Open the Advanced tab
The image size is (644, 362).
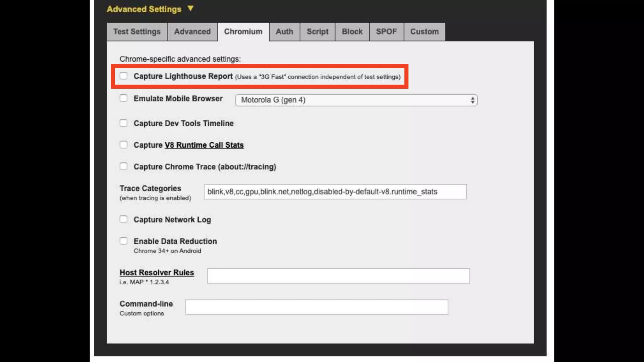(x=192, y=32)
